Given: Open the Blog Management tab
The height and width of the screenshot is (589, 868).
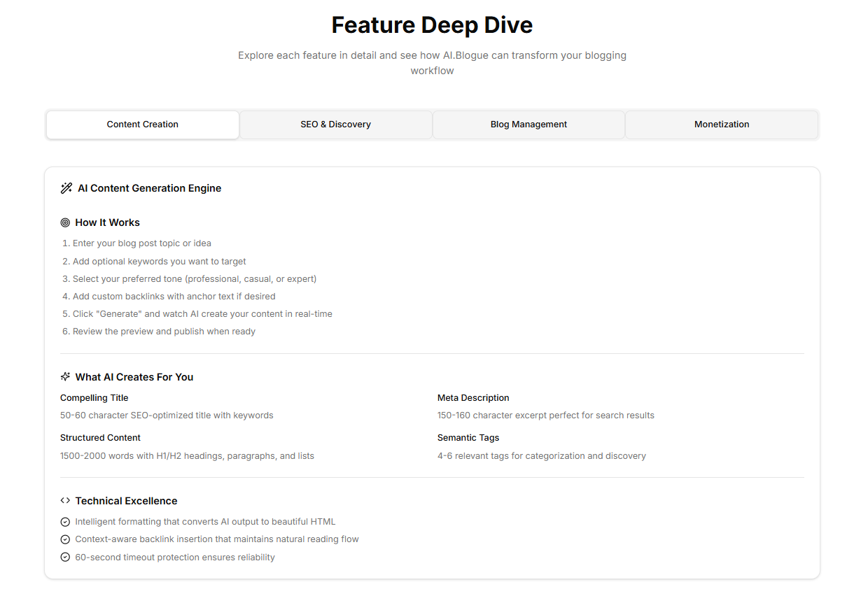Looking at the screenshot, I should (x=528, y=125).
